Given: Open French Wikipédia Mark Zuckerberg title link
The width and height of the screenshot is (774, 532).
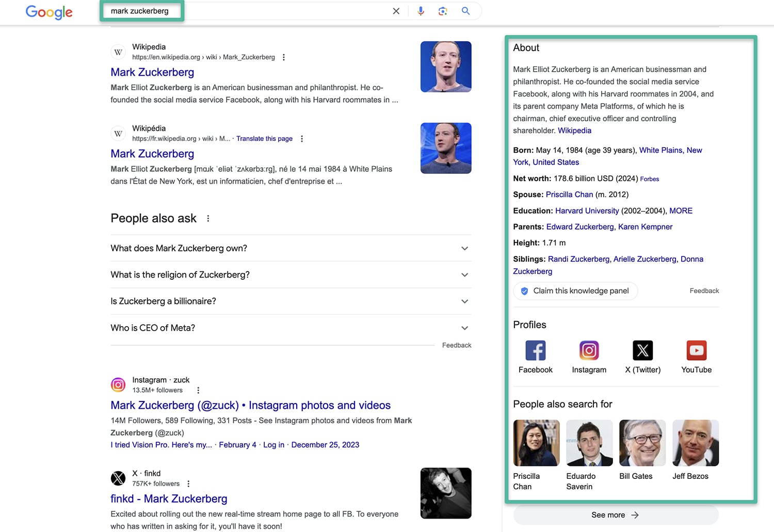Looking at the screenshot, I should pos(152,154).
